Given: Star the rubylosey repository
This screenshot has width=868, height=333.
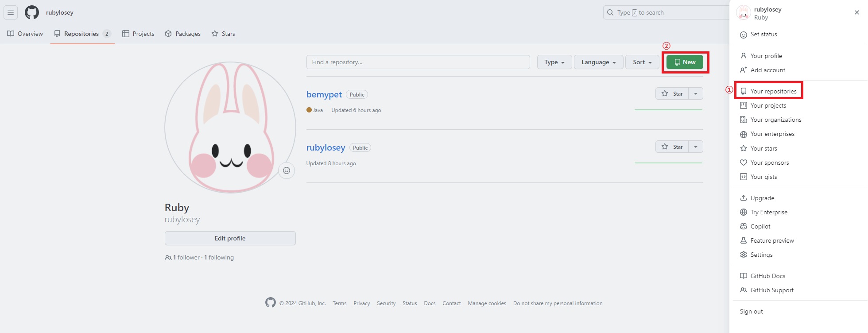Looking at the screenshot, I should (672, 147).
